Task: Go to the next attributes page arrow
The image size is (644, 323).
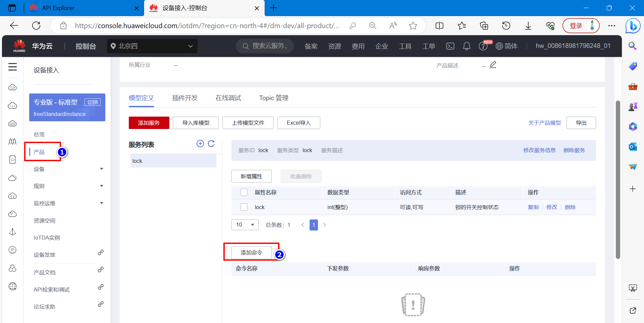Action: [325, 225]
